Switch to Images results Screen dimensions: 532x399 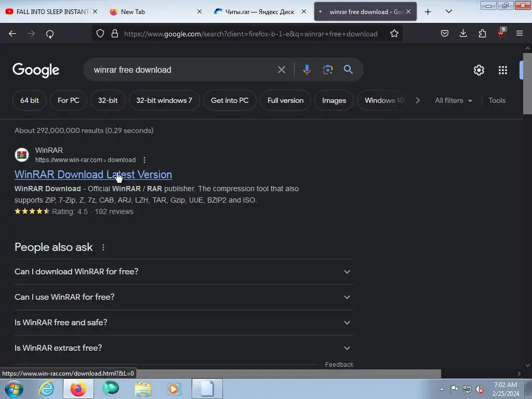(x=334, y=100)
